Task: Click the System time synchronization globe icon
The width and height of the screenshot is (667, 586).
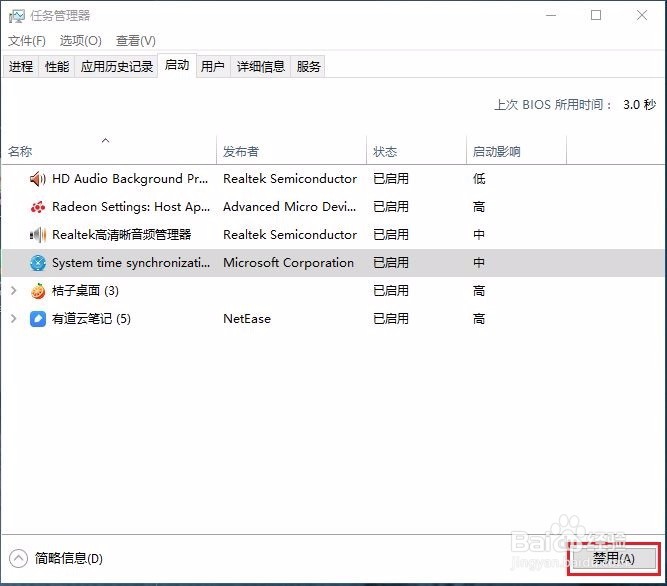Action: click(38, 263)
